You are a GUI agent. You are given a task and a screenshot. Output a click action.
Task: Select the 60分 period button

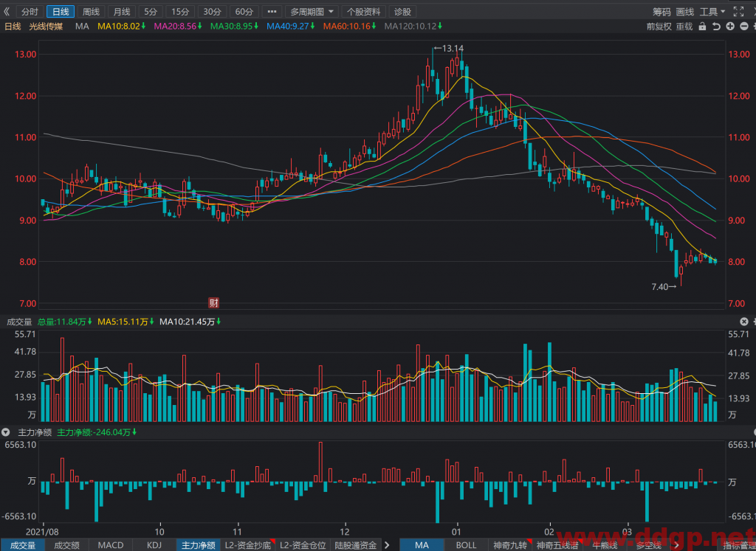tap(244, 12)
